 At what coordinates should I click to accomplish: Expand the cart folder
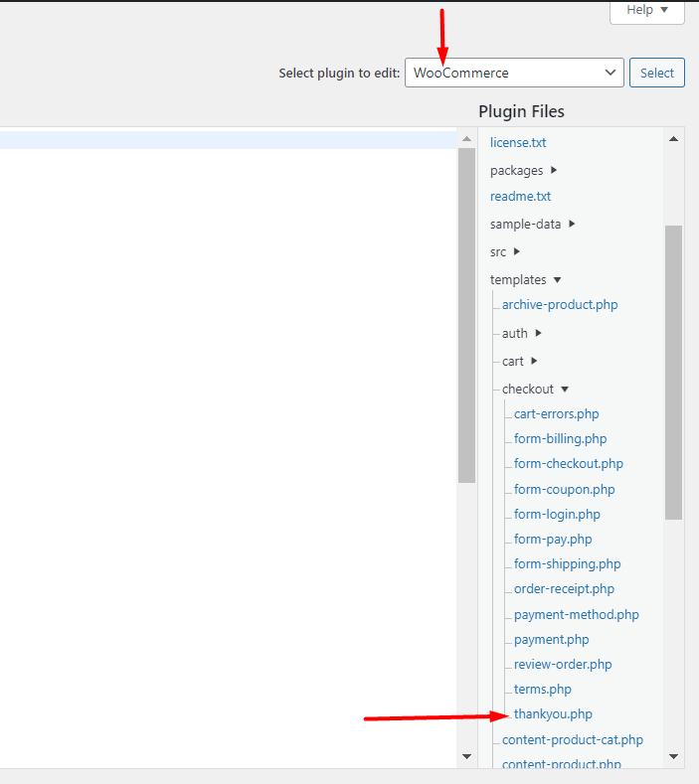tap(519, 362)
